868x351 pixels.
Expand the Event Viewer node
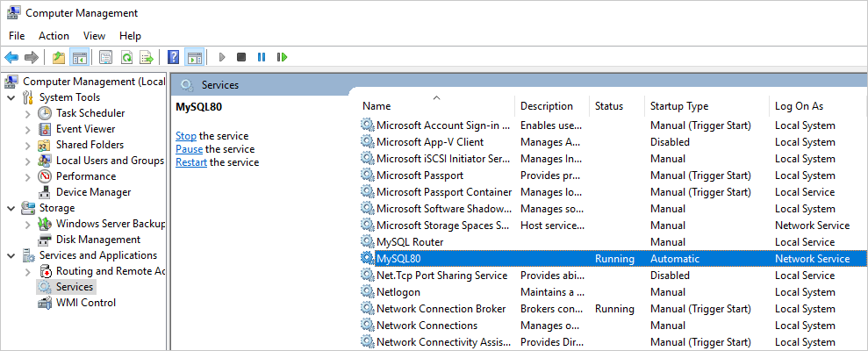pyautogui.click(x=27, y=129)
